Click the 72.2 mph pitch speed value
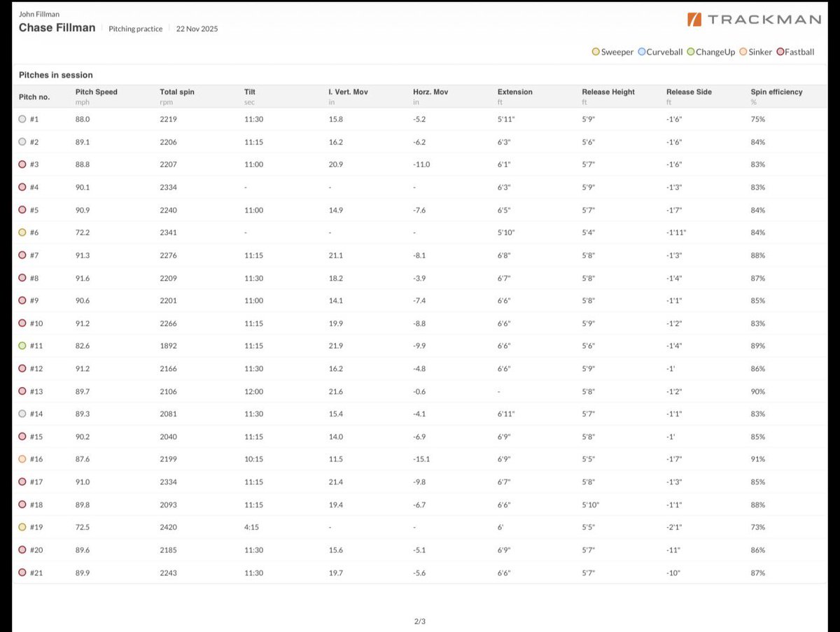Screen dimensions: 840x632 tap(83, 232)
